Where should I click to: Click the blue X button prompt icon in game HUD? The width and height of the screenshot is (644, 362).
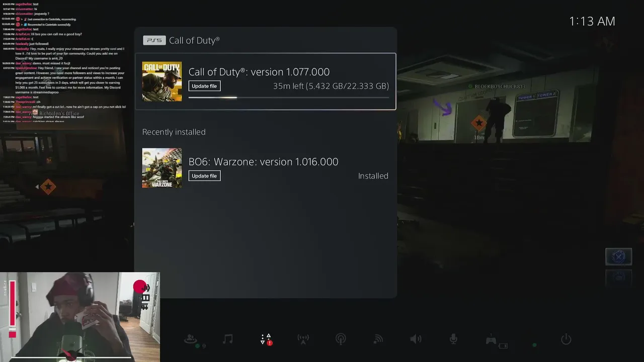pos(618,256)
